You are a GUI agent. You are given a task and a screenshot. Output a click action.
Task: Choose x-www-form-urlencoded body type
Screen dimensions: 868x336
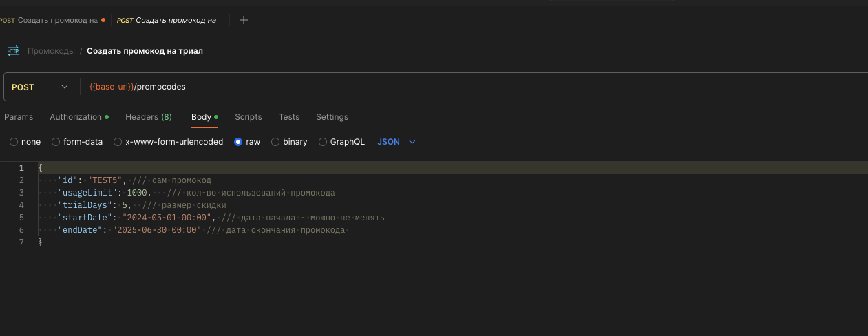pyautogui.click(x=118, y=142)
